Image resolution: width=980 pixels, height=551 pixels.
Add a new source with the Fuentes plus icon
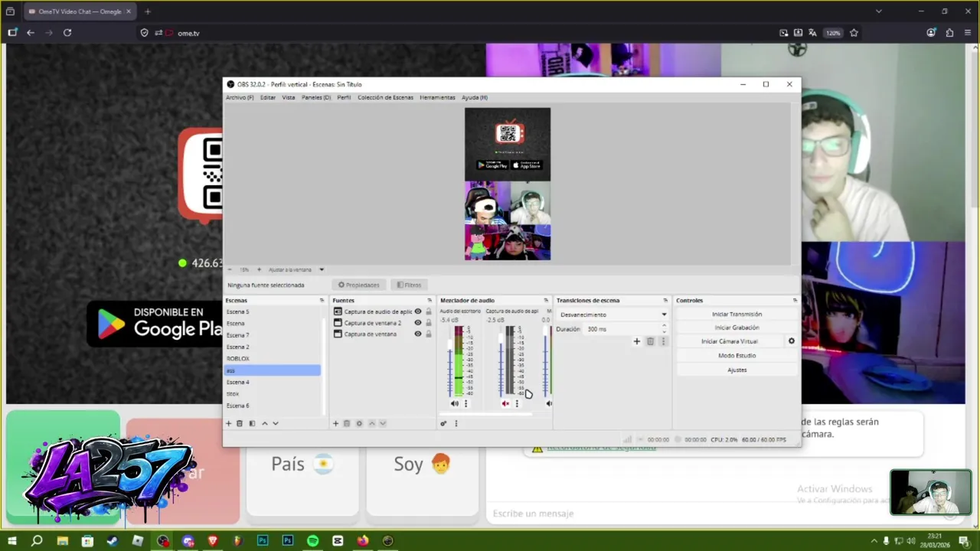[335, 423]
